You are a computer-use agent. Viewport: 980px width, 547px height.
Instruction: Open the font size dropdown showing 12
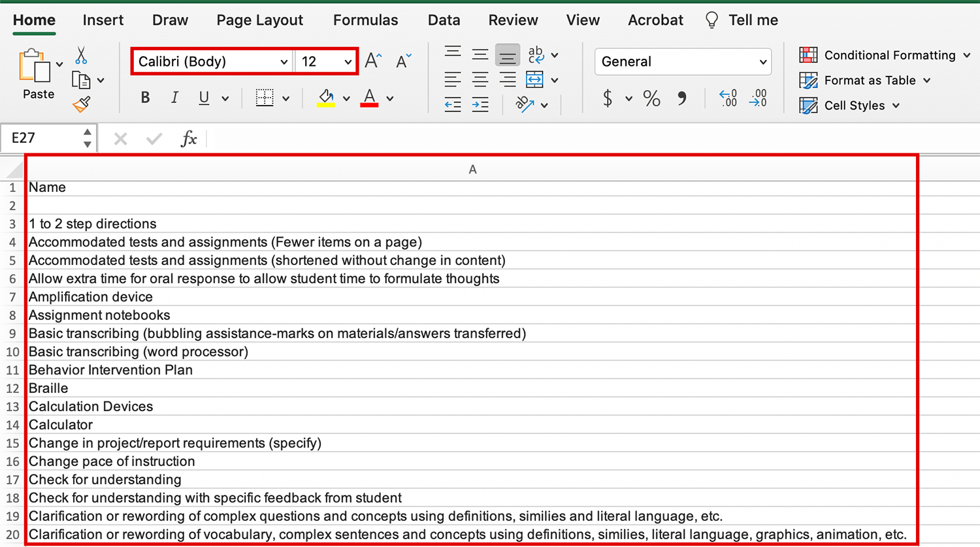point(326,61)
